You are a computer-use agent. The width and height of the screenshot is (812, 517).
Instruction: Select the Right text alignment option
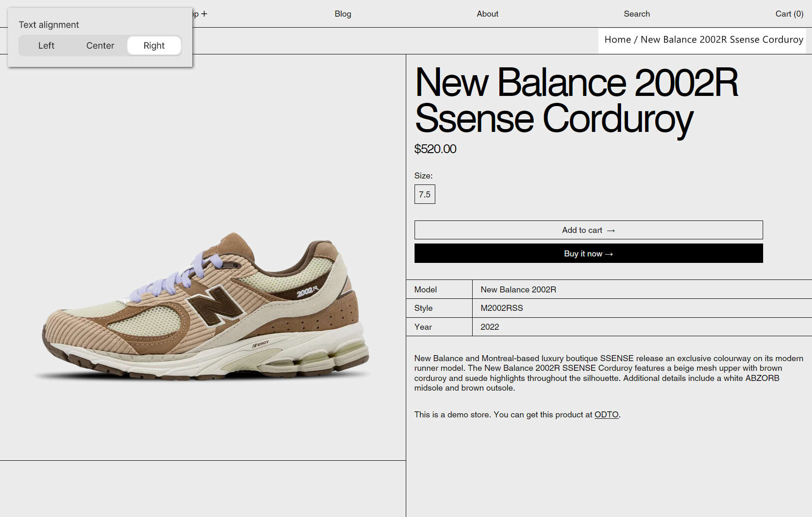(154, 45)
